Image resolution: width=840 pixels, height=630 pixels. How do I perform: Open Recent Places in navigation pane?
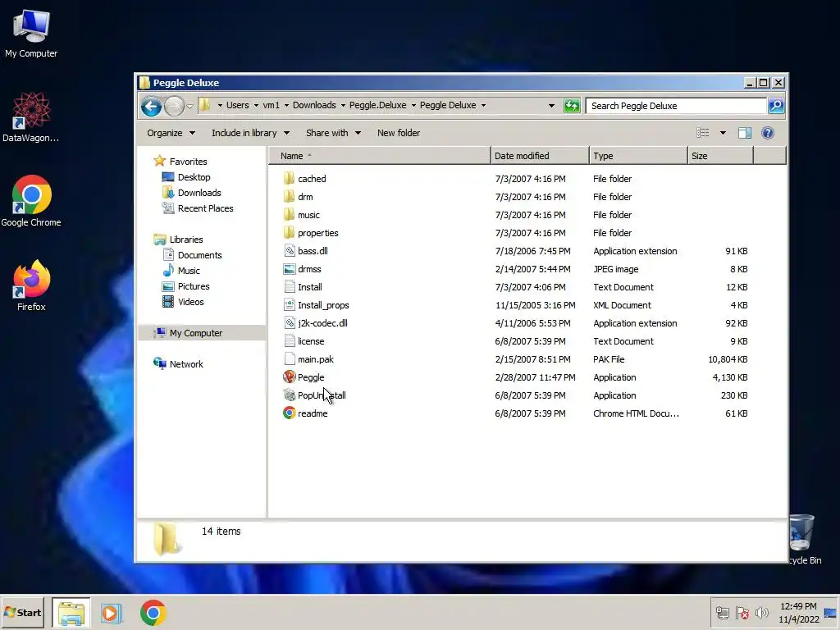pos(205,208)
